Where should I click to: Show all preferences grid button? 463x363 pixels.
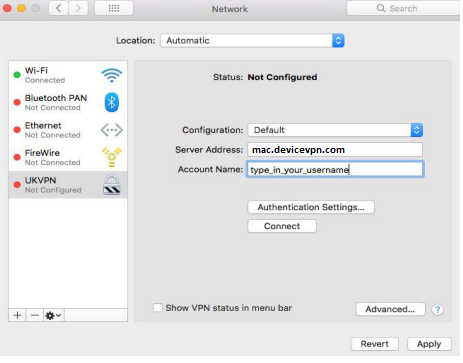tap(114, 8)
